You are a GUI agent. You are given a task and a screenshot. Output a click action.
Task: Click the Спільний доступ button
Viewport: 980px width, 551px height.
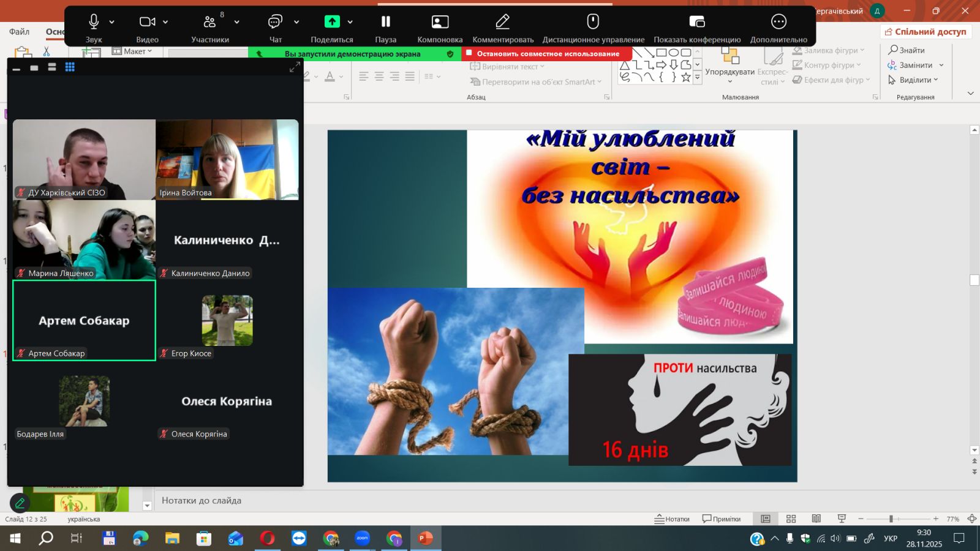pos(925,32)
